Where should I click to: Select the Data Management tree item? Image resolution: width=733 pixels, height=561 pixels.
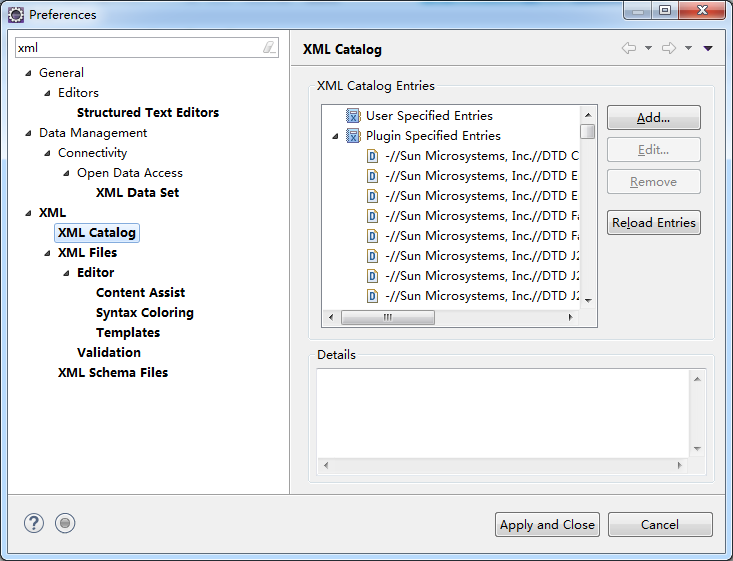tap(93, 133)
